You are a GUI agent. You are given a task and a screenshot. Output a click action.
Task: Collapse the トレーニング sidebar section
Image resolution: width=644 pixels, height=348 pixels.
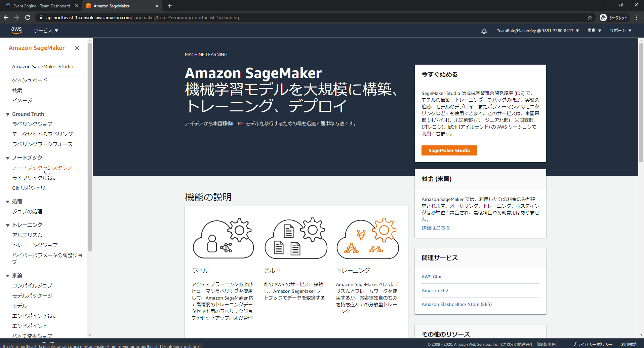7,225
